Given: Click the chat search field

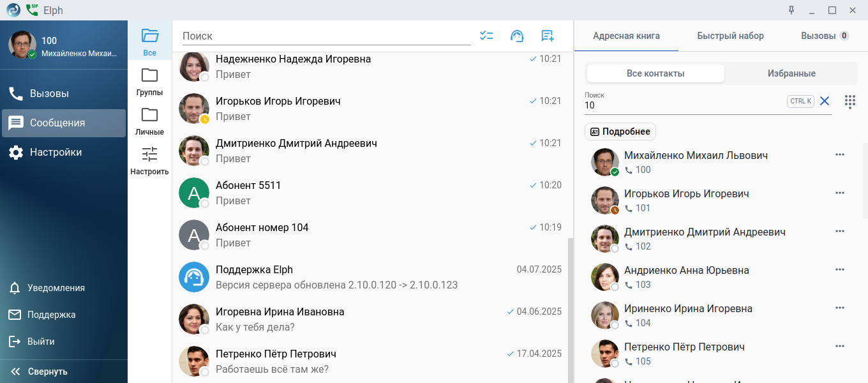Looking at the screenshot, I should pyautogui.click(x=326, y=36).
